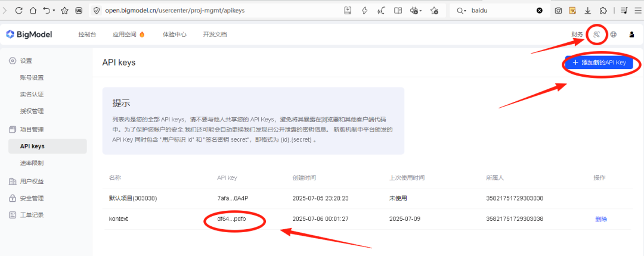Click the 所属人 column header
Image resolution: width=644 pixels, height=256 pixels.
[494, 177]
